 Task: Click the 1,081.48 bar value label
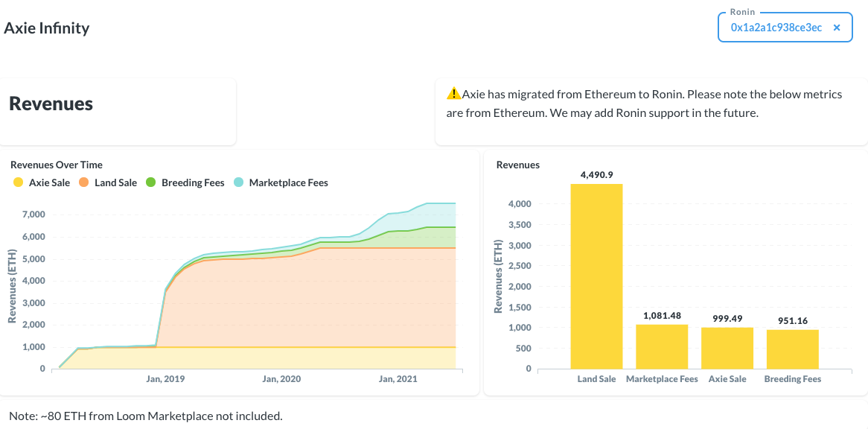(662, 316)
